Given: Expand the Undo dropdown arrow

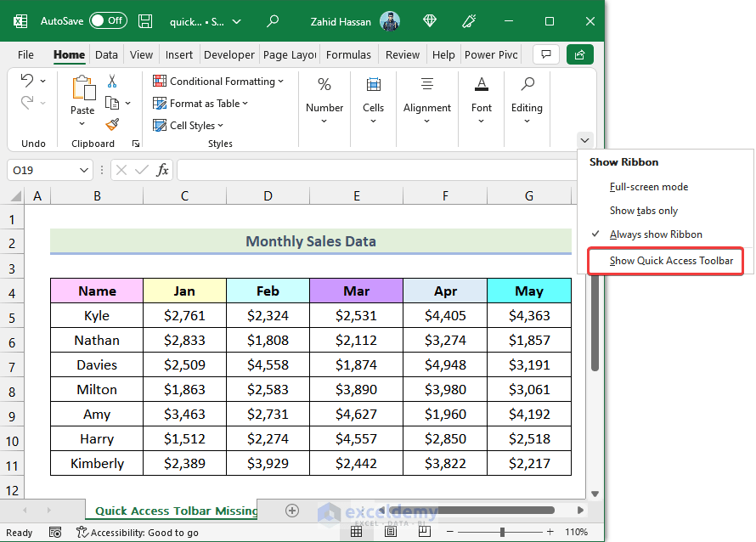Looking at the screenshot, I should [41, 81].
